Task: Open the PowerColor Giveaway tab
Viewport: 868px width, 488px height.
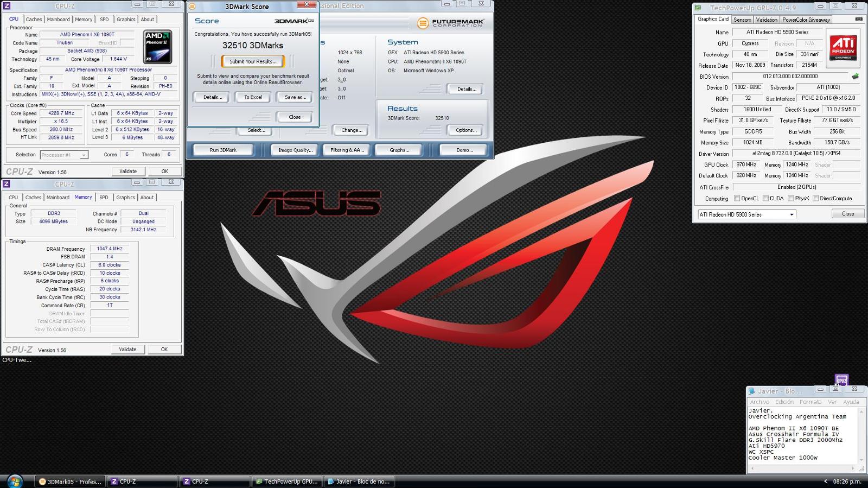Action: coord(806,20)
